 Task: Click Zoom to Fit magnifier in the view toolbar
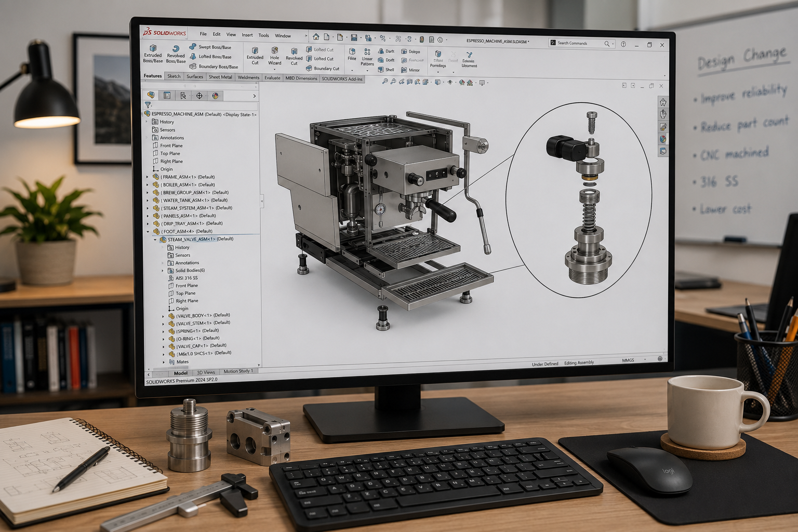pos(384,82)
